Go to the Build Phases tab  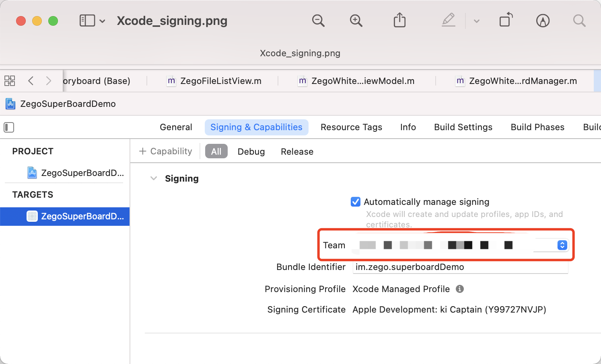tap(537, 127)
